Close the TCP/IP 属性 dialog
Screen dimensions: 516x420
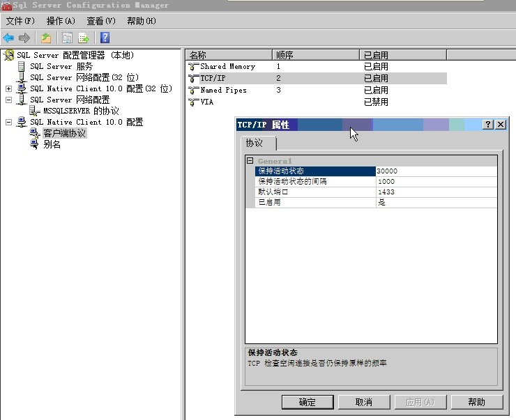tap(501, 124)
